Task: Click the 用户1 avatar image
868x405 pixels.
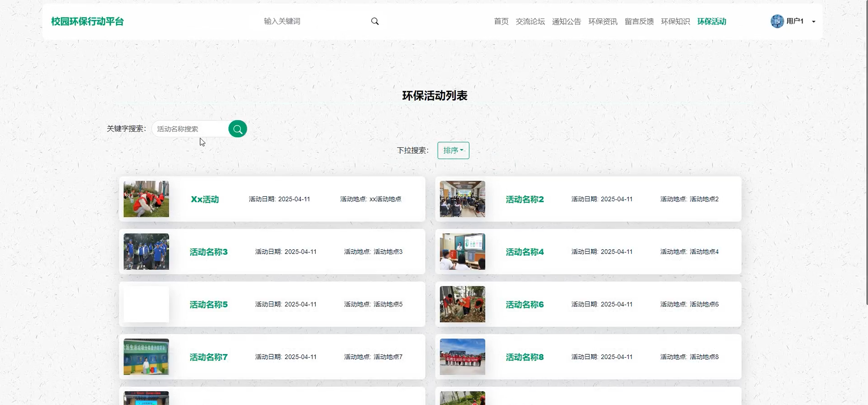Action: (777, 21)
